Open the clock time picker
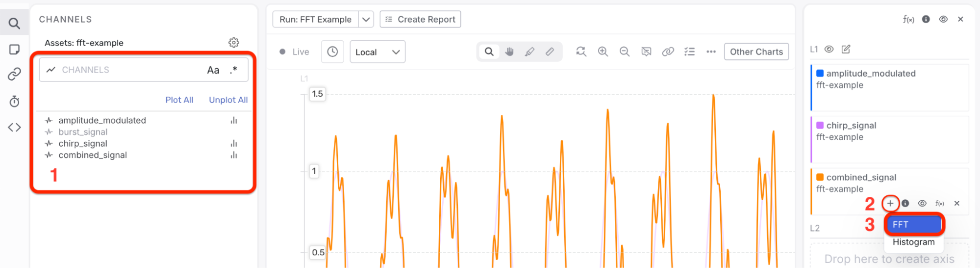This screenshot has height=268, width=980. [x=332, y=52]
